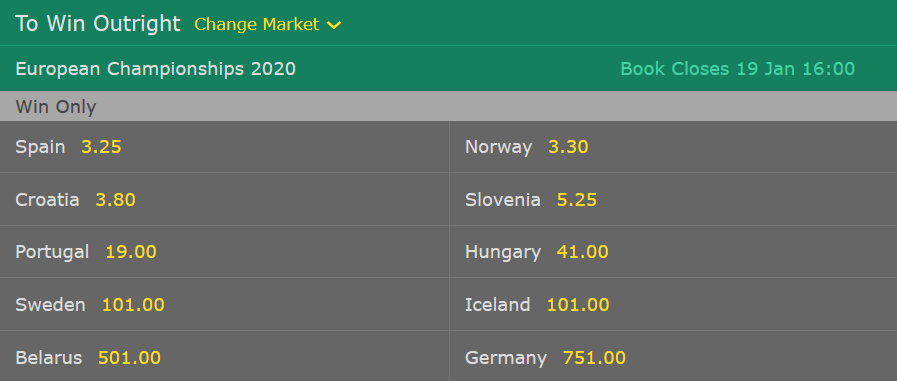Click the Portugal team name
The image size is (897, 381).
click(52, 252)
